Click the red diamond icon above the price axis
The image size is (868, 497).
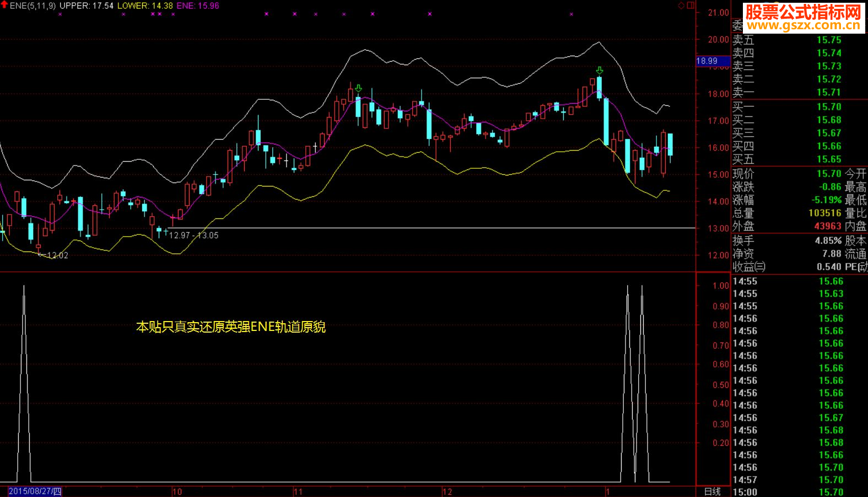(x=681, y=6)
